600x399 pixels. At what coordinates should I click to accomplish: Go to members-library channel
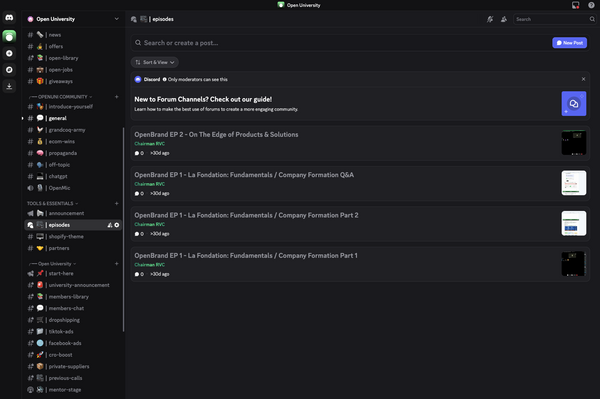click(73, 297)
